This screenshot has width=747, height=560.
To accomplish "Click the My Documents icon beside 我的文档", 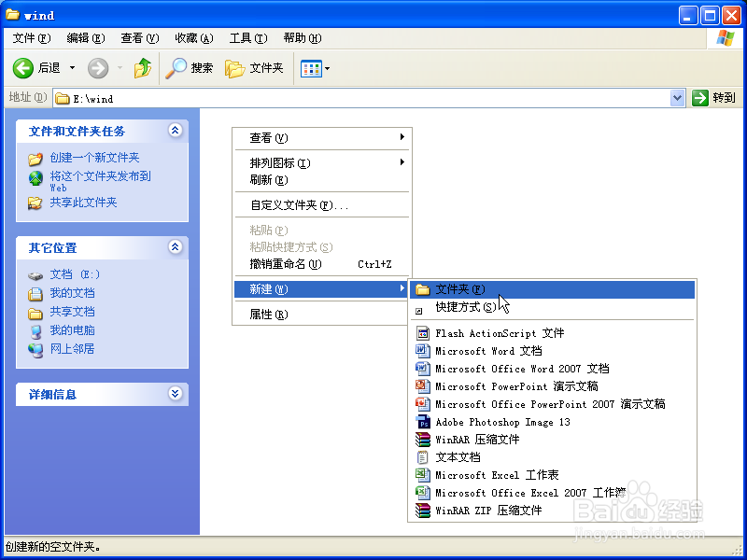I will 35,294.
